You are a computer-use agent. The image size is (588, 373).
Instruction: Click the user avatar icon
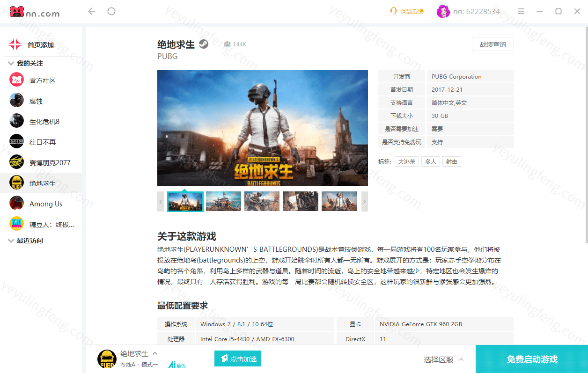(443, 11)
